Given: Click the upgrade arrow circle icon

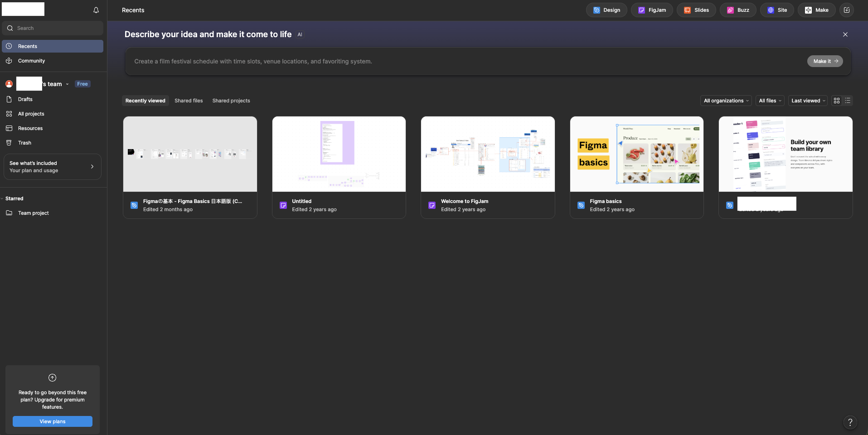Looking at the screenshot, I should click(53, 377).
